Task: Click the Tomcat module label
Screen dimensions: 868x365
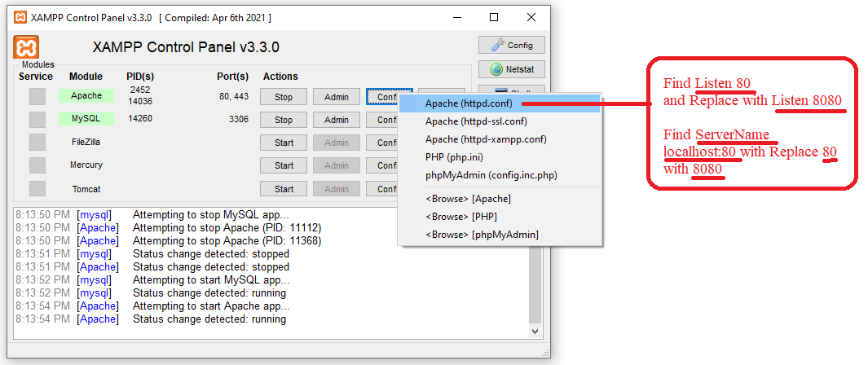Action: click(86, 188)
